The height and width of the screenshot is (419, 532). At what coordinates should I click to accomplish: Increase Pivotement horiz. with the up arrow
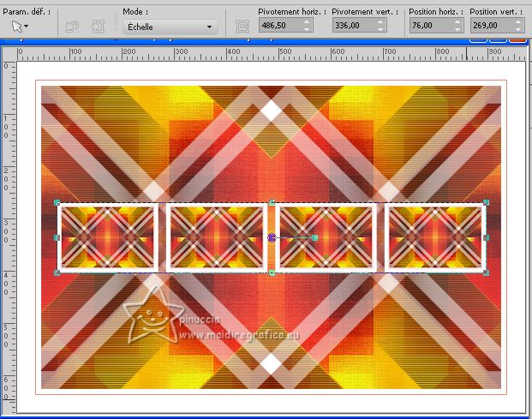[307, 22]
